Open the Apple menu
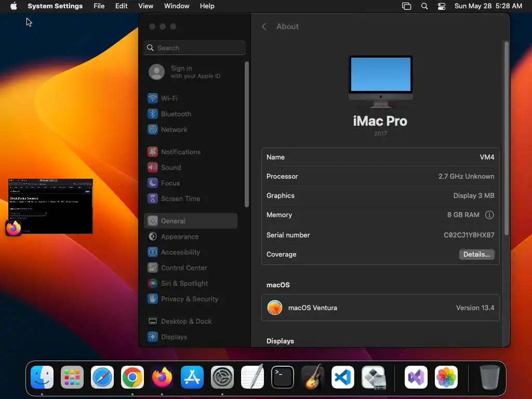 tap(14, 6)
